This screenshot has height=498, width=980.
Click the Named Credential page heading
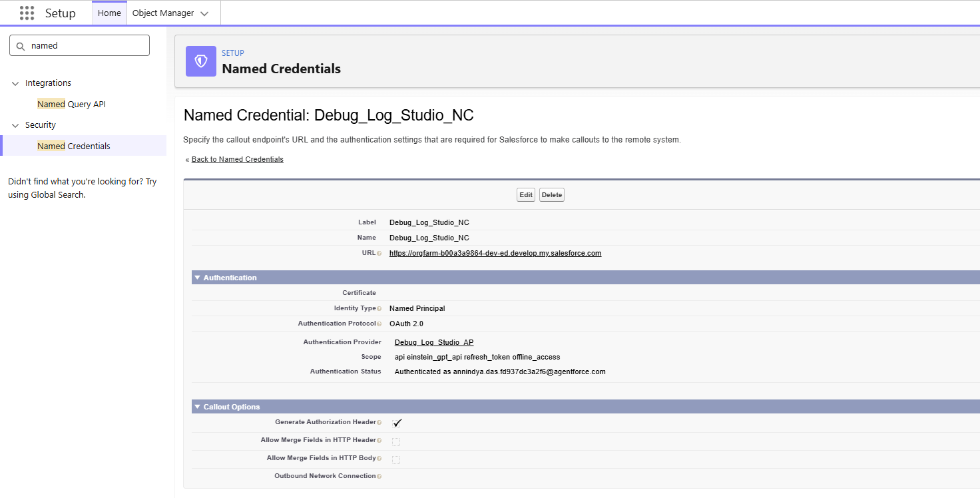[329, 115]
